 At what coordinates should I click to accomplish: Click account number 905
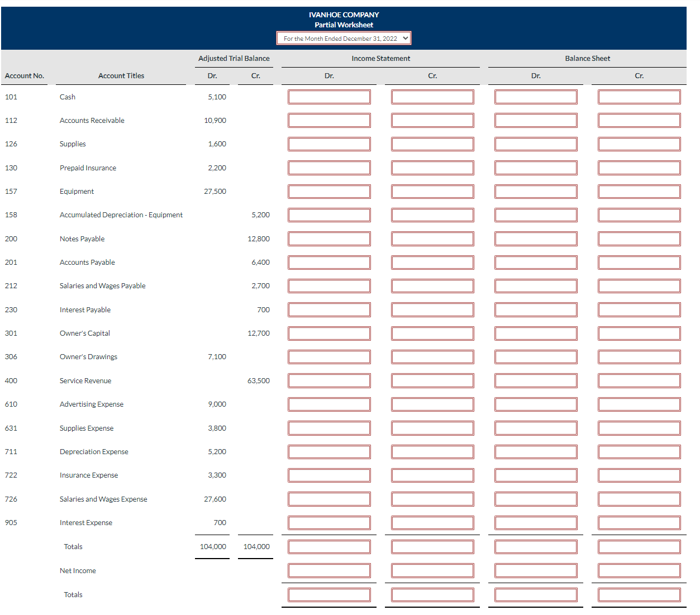pyautogui.click(x=11, y=523)
